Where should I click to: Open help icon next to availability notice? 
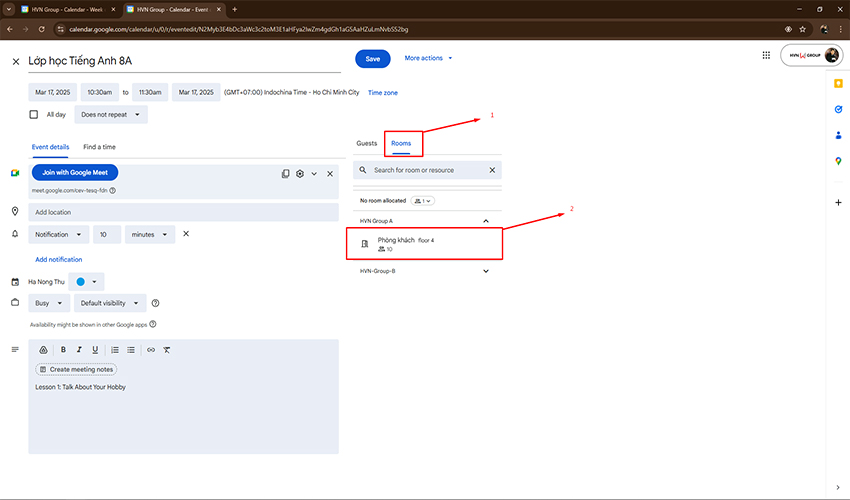[153, 324]
